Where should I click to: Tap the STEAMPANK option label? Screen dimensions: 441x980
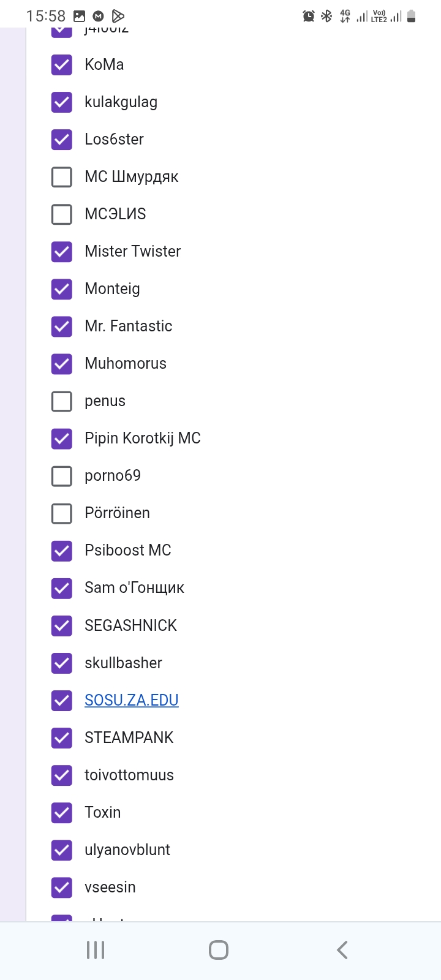pos(129,737)
